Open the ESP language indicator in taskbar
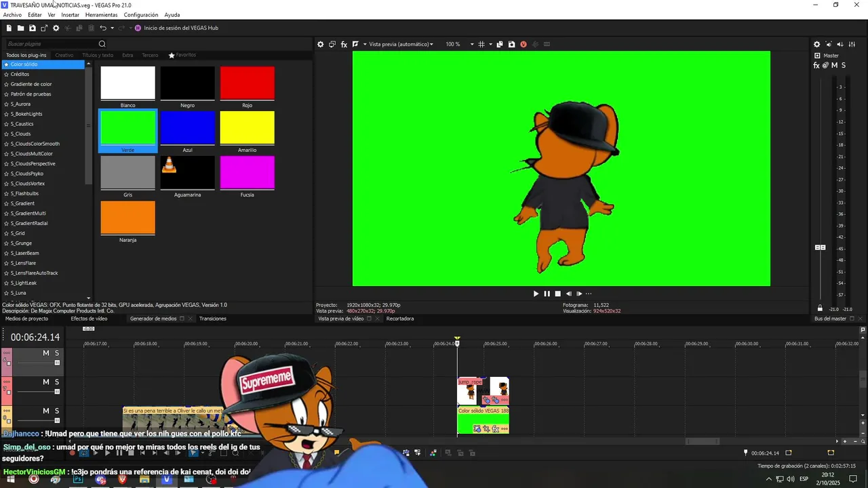This screenshot has height=488, width=868. (x=804, y=479)
